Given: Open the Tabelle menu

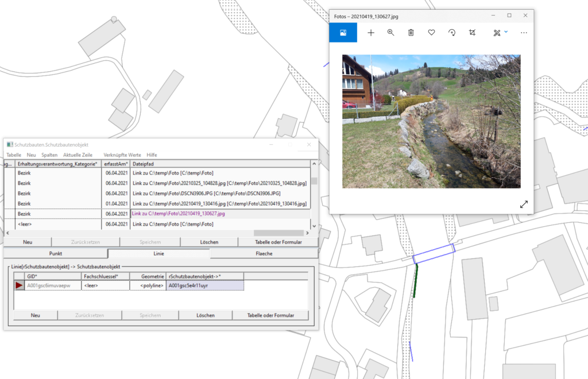Looking at the screenshot, I should 14,155.
